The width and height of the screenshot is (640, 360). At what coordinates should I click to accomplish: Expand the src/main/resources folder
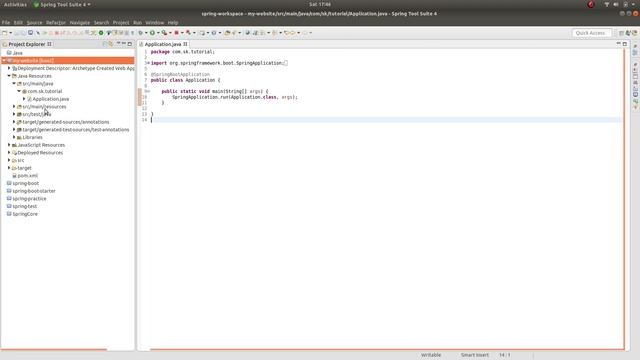pos(14,107)
